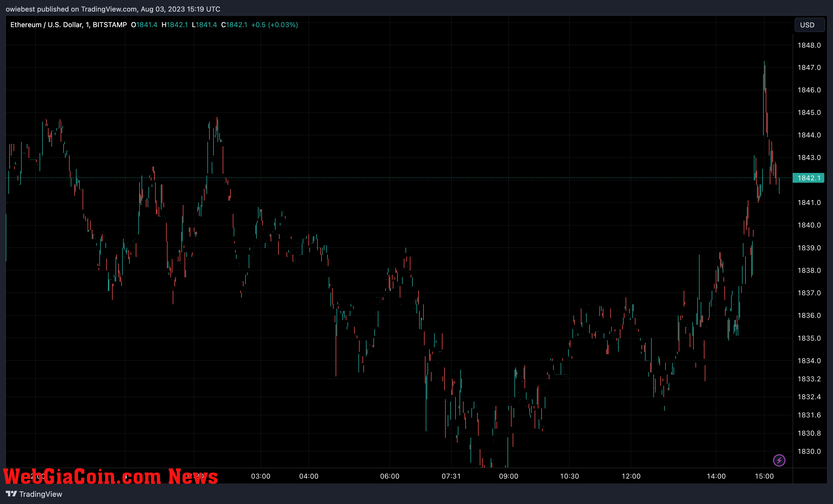Click the 09:00 time axis label

(509, 476)
